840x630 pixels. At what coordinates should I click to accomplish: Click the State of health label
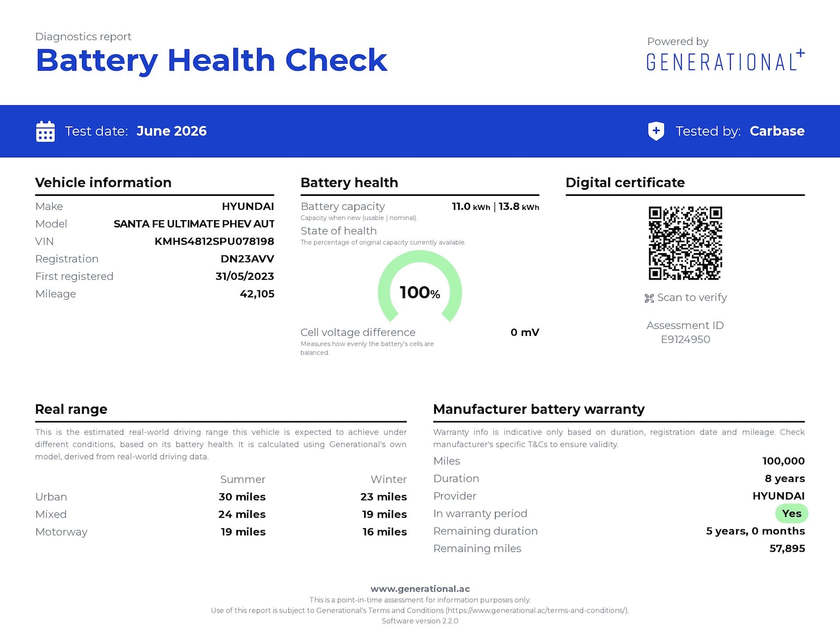(x=339, y=231)
